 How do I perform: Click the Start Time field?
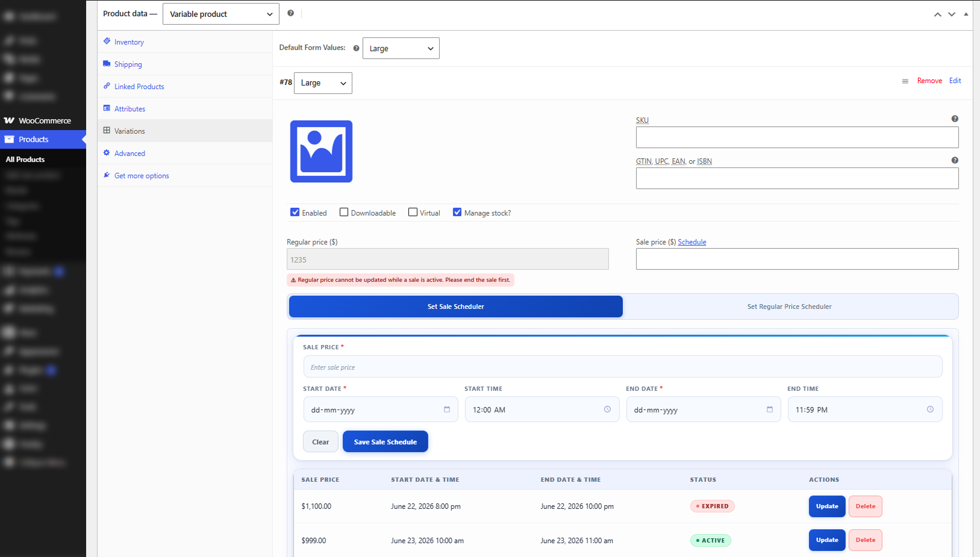coord(542,409)
